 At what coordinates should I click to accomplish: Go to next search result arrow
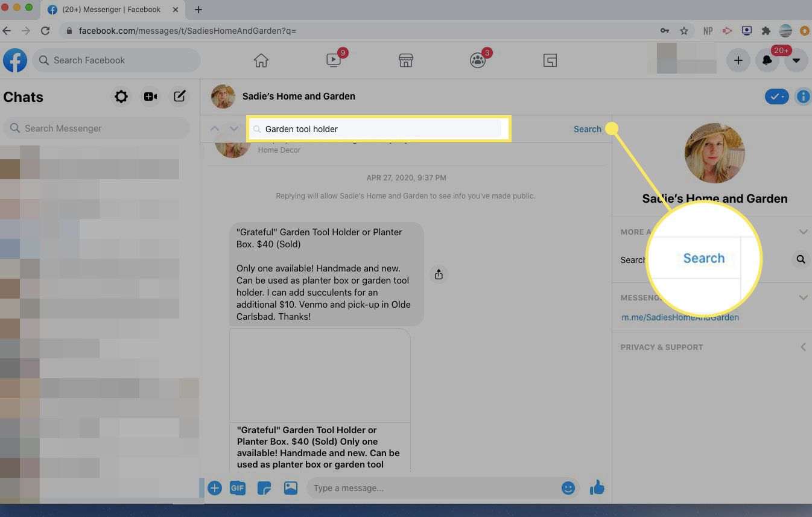coord(234,128)
